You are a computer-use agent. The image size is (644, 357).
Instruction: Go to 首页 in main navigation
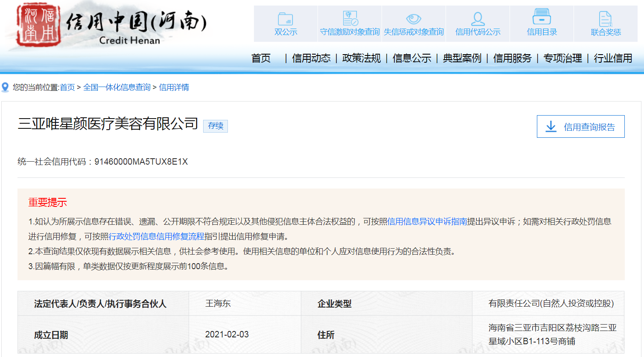click(261, 58)
